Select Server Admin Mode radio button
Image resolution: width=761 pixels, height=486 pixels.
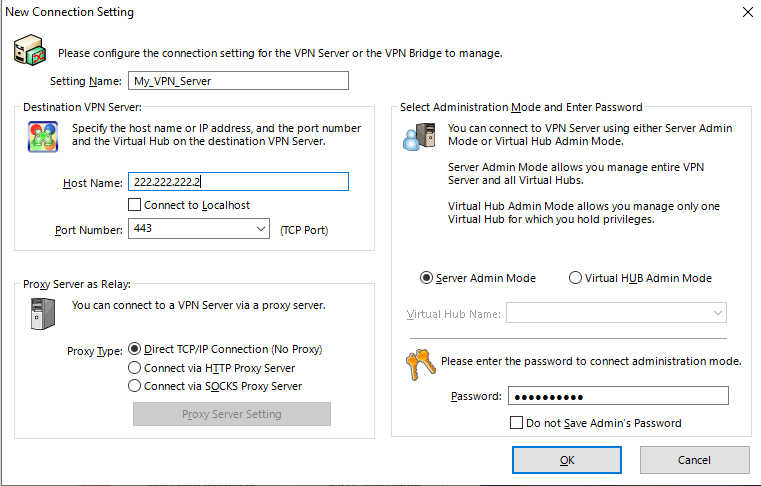pyautogui.click(x=426, y=278)
